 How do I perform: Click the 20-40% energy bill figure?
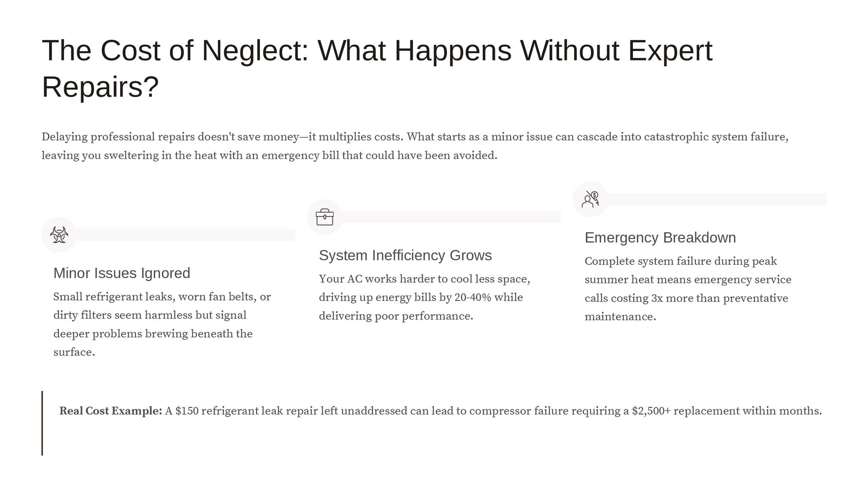(472, 298)
